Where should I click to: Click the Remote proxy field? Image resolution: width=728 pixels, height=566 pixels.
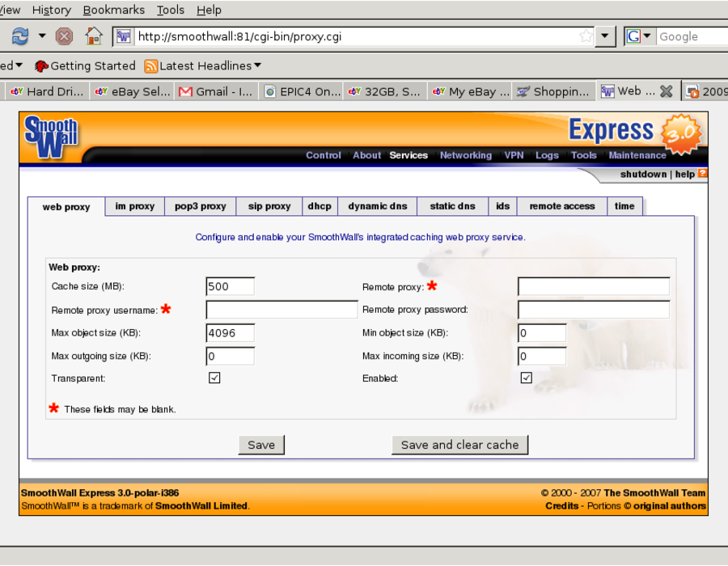click(594, 286)
